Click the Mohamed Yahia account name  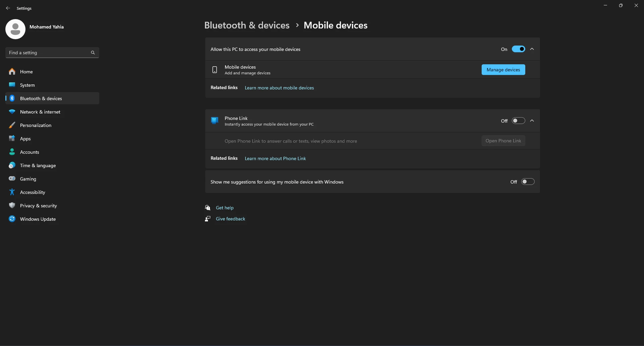click(x=47, y=27)
